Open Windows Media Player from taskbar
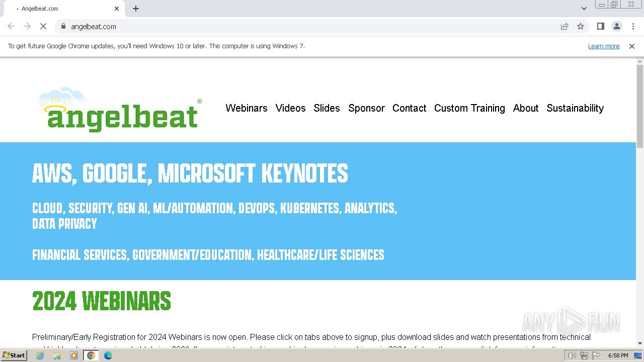The height and width of the screenshot is (362, 644). click(x=74, y=355)
